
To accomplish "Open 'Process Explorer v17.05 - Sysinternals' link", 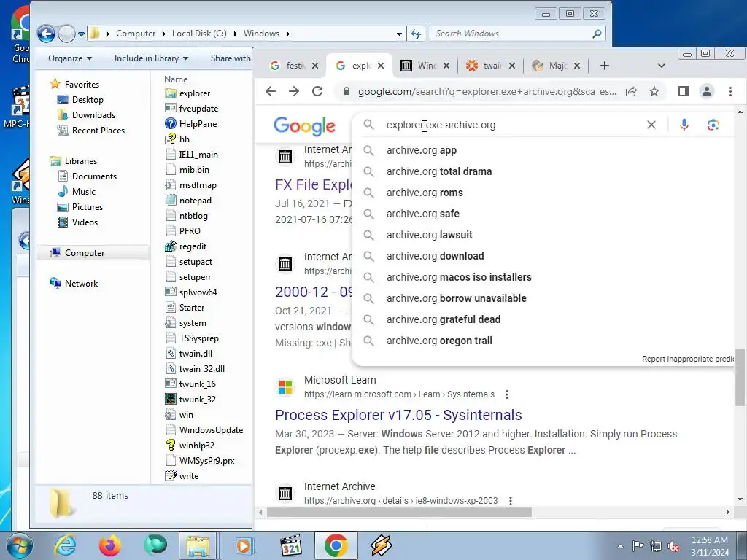I will point(398,415).
